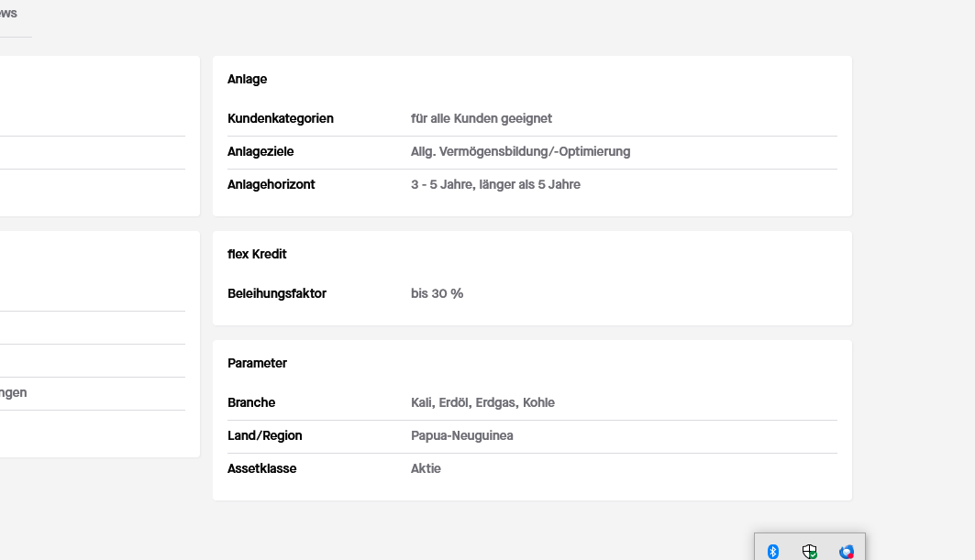Image resolution: width=975 pixels, height=560 pixels.
Task: Click 'Kali, Erdöl, Erdgas, Kohle' value
Action: (482, 402)
